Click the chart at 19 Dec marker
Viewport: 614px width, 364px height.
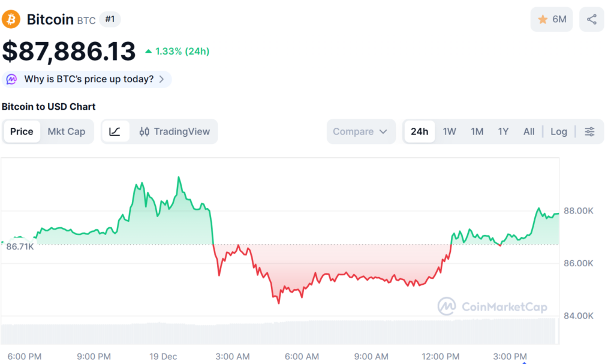tap(163, 356)
